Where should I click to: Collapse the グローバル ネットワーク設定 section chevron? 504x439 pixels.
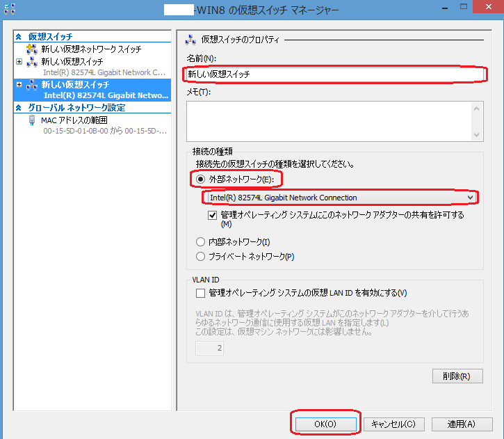tap(19, 108)
